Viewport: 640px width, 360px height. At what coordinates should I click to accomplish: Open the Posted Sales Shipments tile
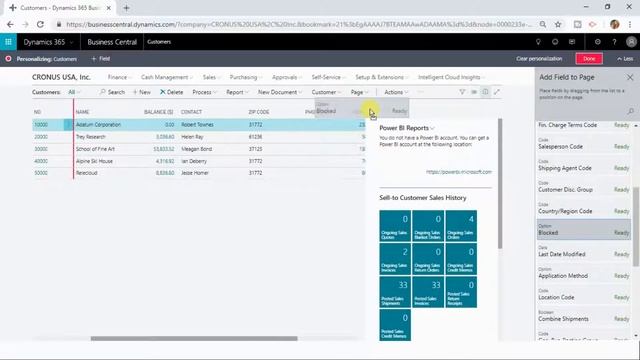(x=395, y=292)
